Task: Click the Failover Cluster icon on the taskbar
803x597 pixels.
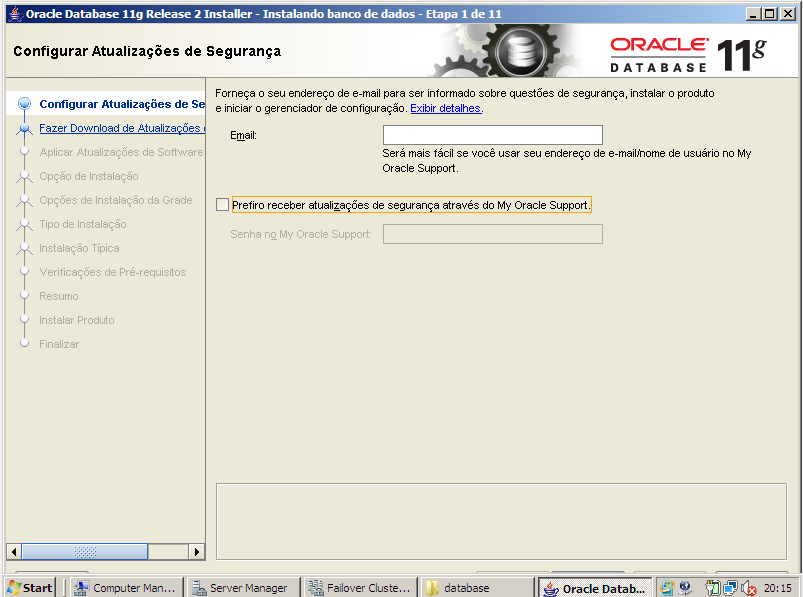Action: (x=315, y=588)
